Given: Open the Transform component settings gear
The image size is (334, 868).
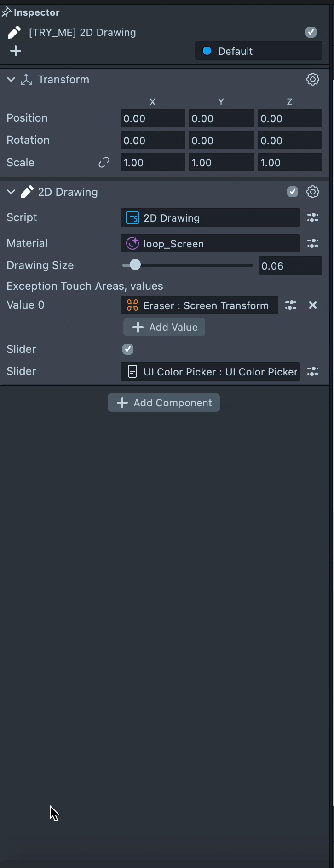Looking at the screenshot, I should click(x=313, y=79).
